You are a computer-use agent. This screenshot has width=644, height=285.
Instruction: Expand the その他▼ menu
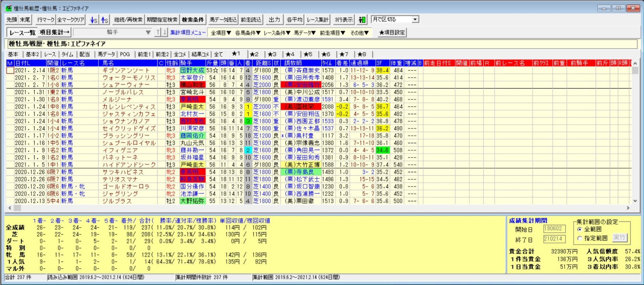[359, 33]
